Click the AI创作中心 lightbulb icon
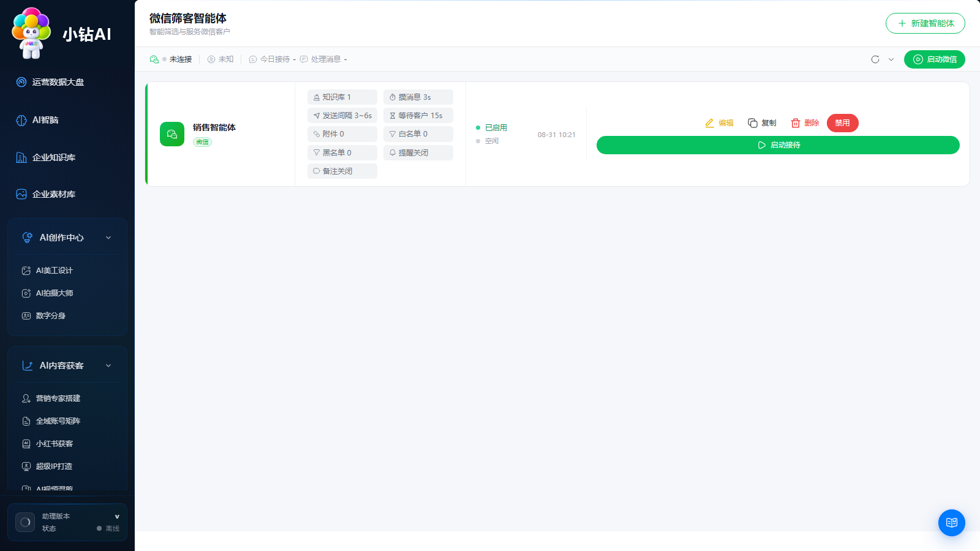The image size is (980, 551). [x=28, y=238]
